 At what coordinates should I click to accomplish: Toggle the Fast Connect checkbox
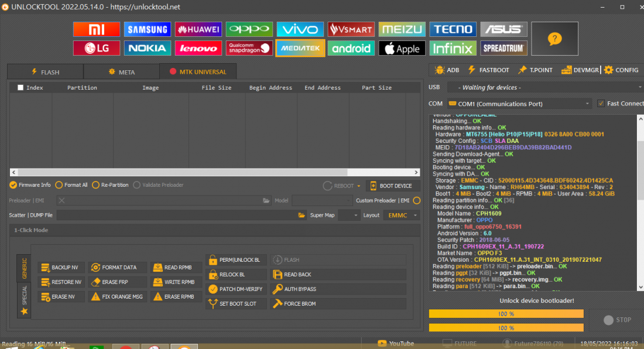tap(601, 104)
